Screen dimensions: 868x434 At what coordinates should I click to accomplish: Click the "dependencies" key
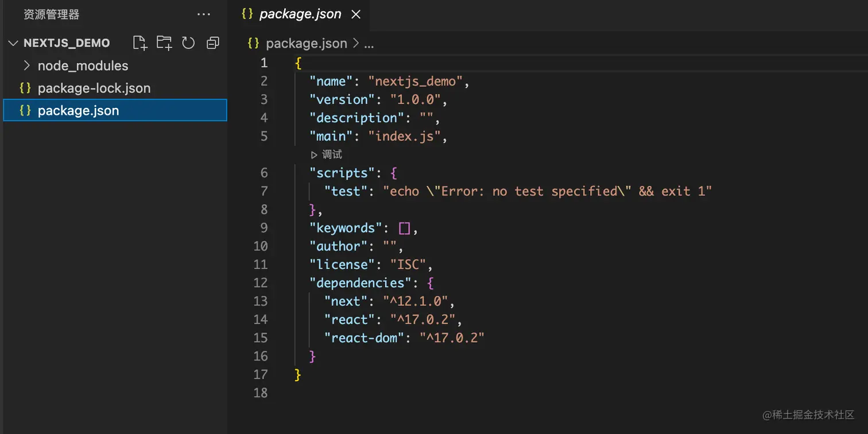pyautogui.click(x=361, y=283)
